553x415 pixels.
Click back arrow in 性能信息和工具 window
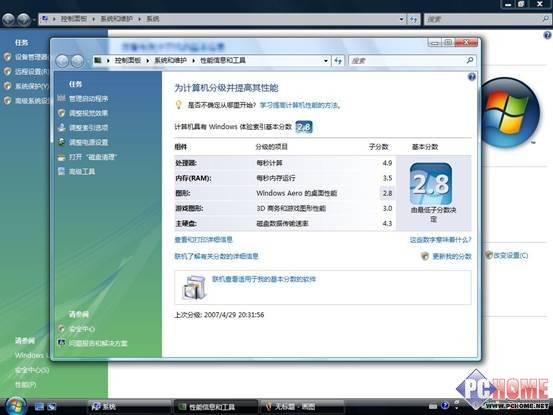point(62,61)
